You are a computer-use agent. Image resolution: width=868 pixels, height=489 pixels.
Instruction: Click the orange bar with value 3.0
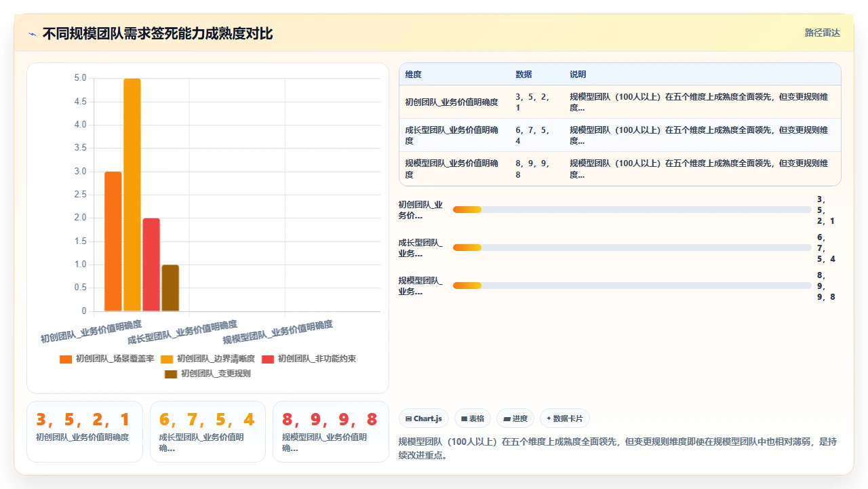113,241
